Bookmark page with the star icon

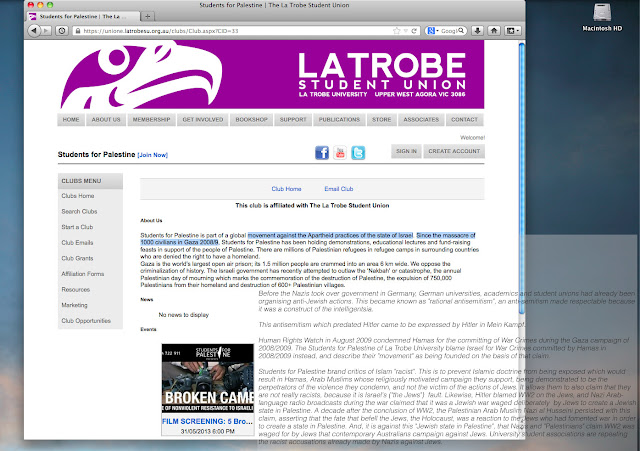396,31
